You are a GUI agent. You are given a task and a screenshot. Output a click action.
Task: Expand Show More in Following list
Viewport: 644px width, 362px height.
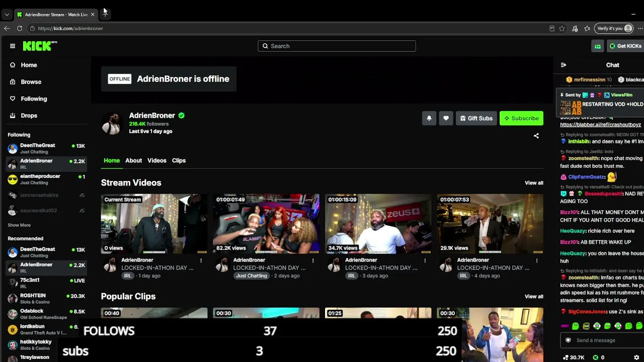click(x=19, y=225)
